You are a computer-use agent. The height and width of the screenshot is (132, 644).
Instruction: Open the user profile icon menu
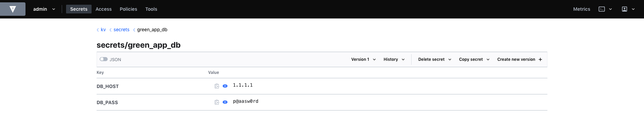pos(625,9)
